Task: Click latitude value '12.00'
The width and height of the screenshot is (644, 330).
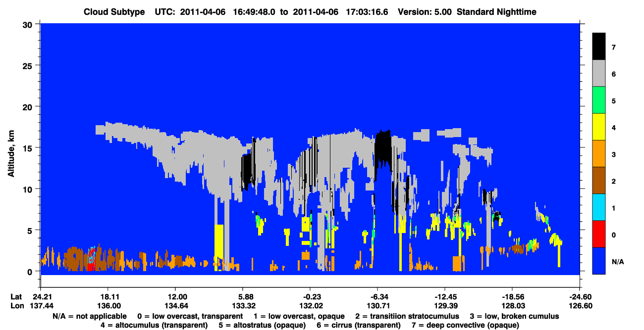Action: tap(175, 297)
